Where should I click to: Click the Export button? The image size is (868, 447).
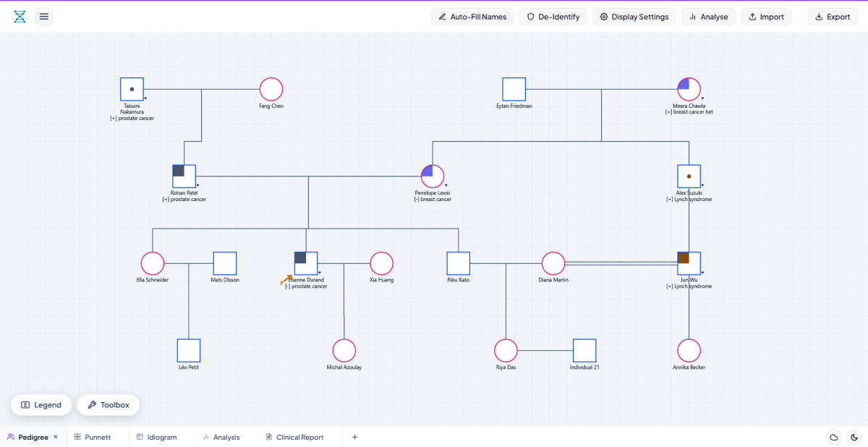click(x=833, y=17)
